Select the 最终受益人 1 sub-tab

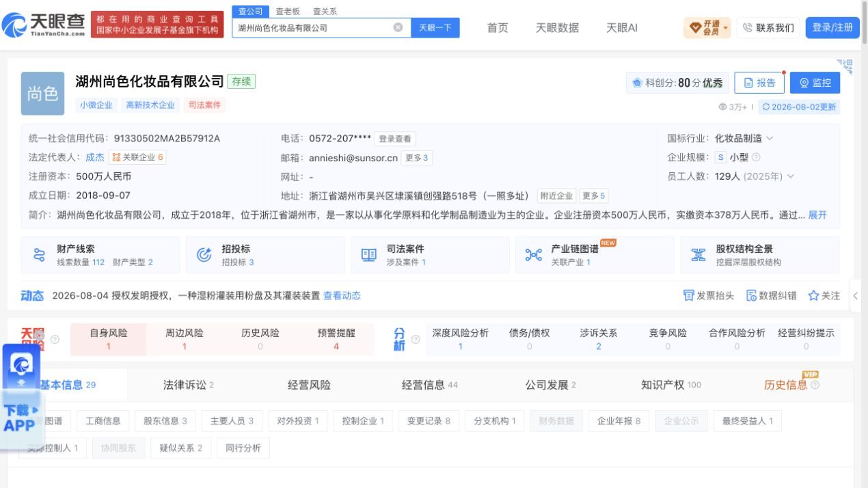click(747, 421)
